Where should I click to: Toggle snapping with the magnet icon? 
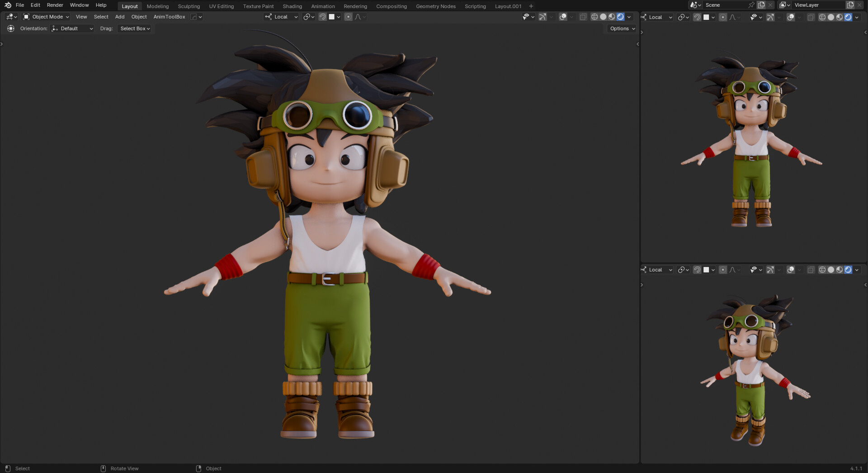pyautogui.click(x=323, y=17)
